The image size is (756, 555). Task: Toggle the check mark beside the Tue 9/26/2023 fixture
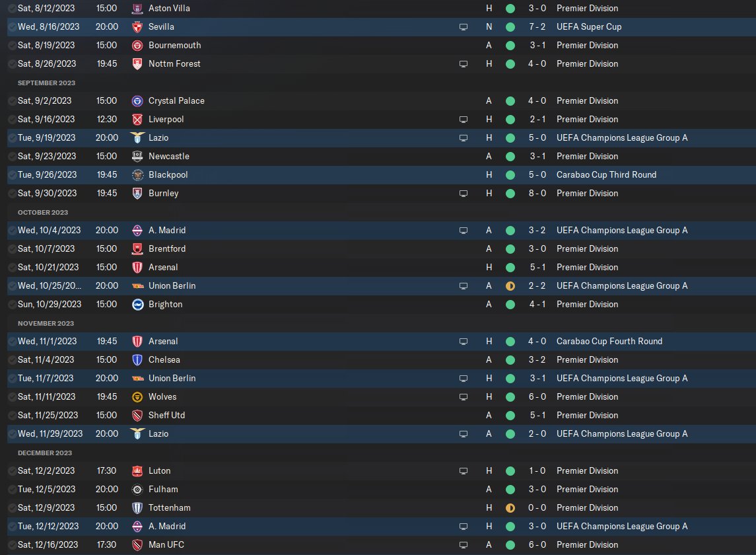pos(12,174)
